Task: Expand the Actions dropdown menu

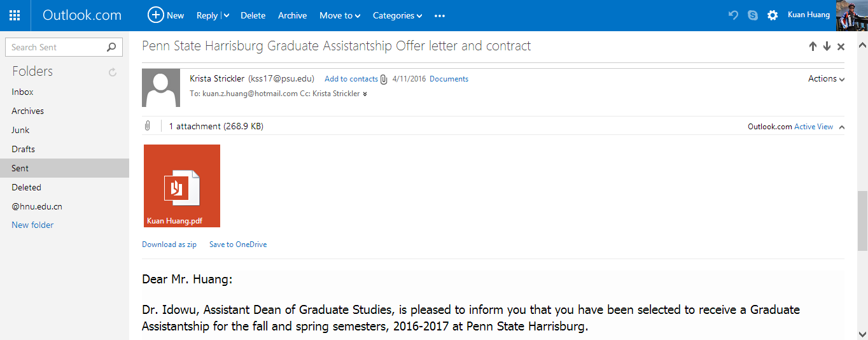Action: tap(826, 79)
